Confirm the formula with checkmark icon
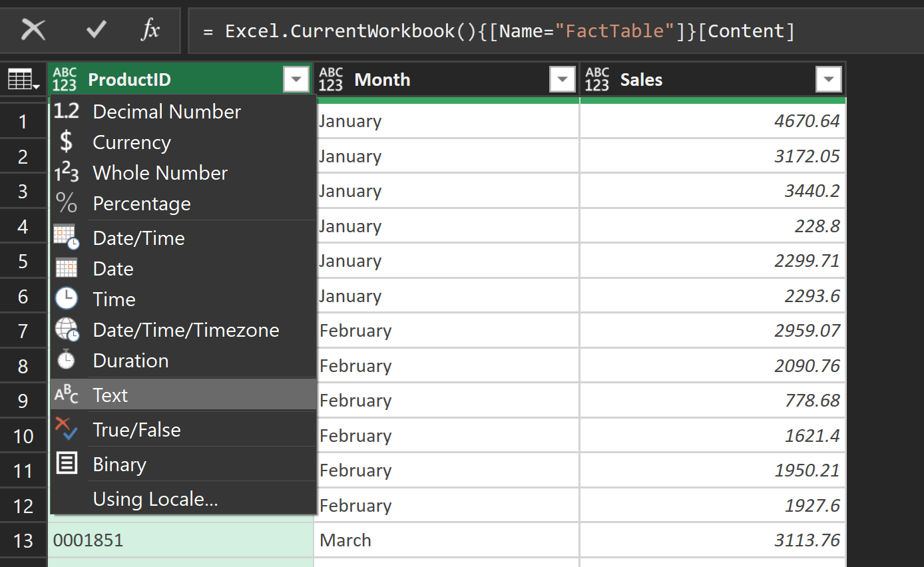Screen dimensions: 924x567 click(x=97, y=30)
